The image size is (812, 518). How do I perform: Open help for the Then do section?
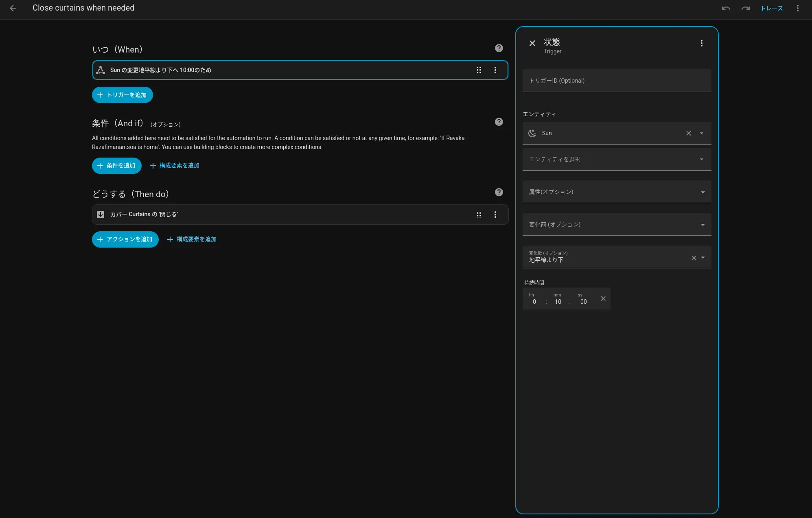[x=499, y=192]
